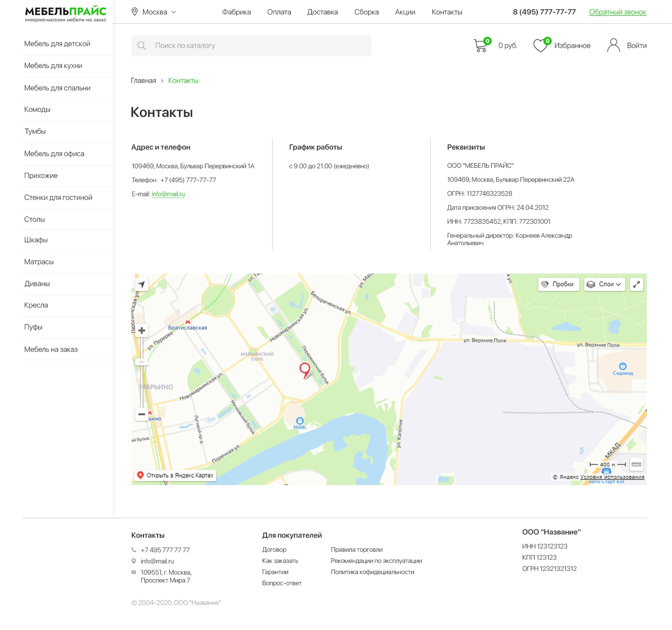Open Мебель на заказ category
The height and width of the screenshot is (630, 672).
click(x=51, y=349)
